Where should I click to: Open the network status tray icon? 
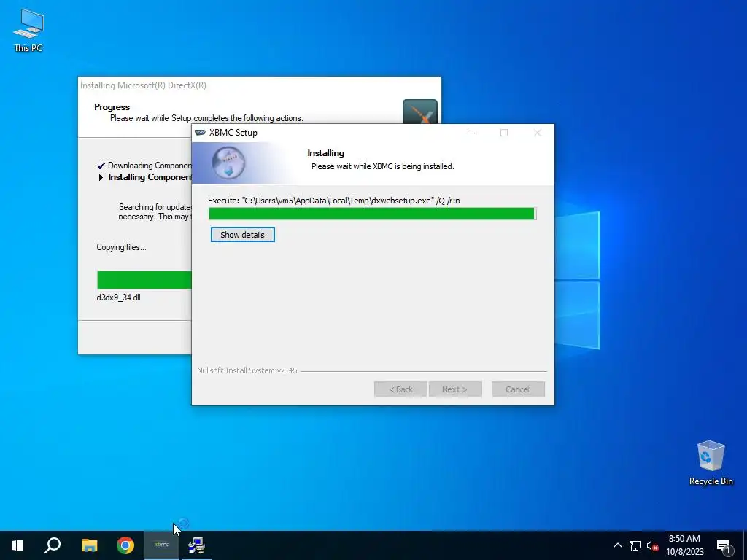point(635,545)
